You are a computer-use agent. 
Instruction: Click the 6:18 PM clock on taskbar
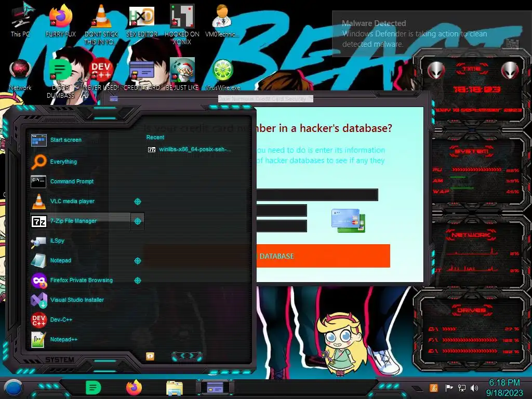coord(504,388)
